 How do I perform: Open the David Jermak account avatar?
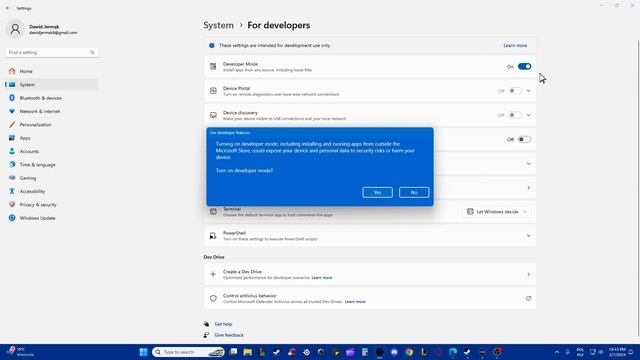pos(15,29)
